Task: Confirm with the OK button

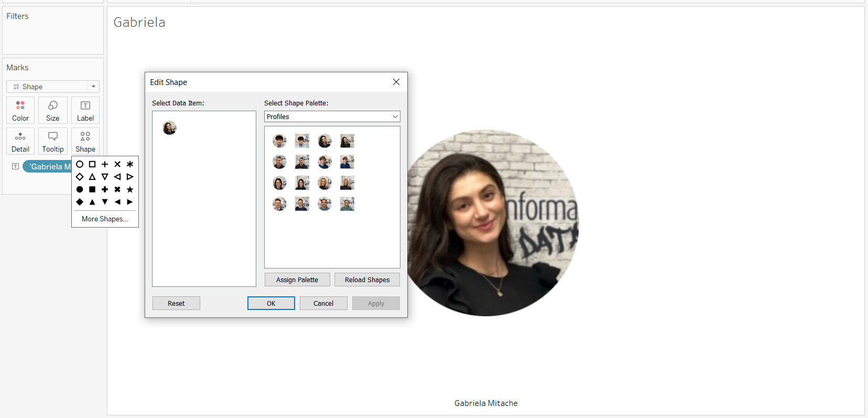Action: [x=271, y=303]
